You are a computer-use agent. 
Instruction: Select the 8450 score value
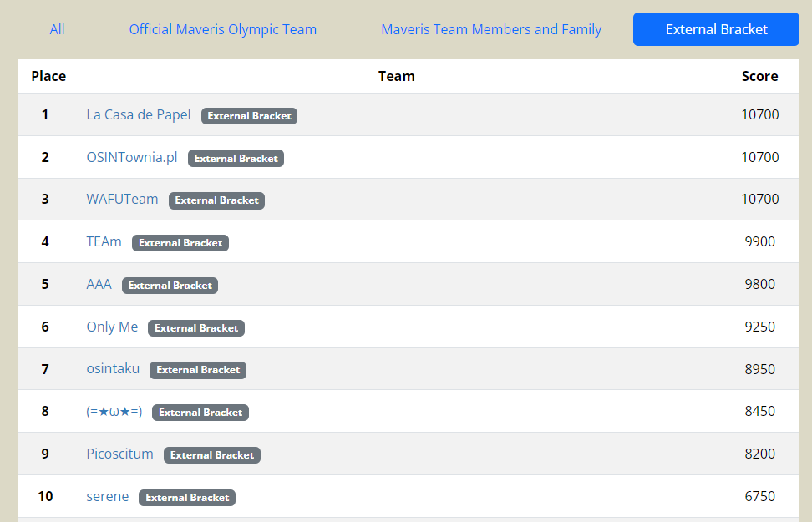click(x=759, y=411)
